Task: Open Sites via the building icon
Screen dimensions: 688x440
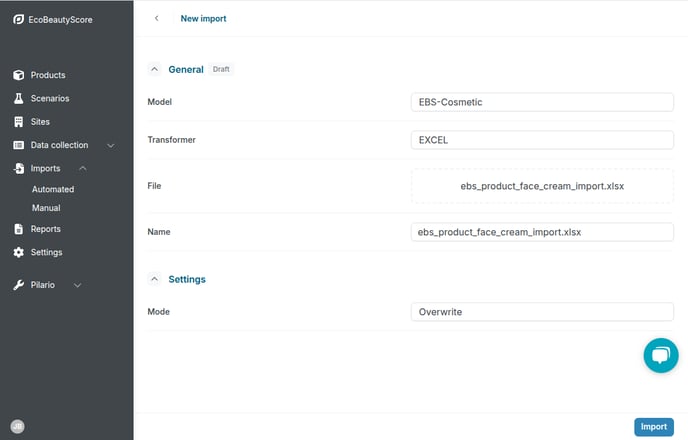Action: point(18,122)
